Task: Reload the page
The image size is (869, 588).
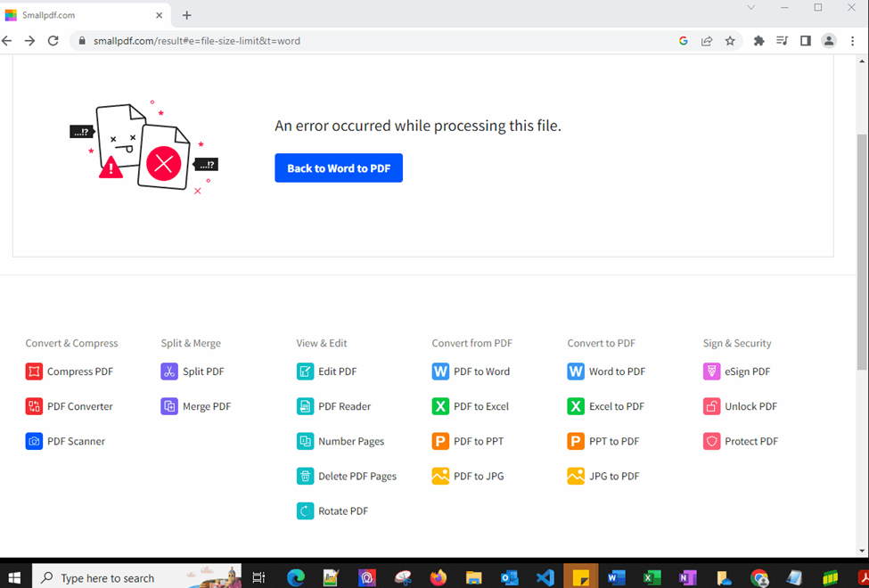Action: click(53, 40)
